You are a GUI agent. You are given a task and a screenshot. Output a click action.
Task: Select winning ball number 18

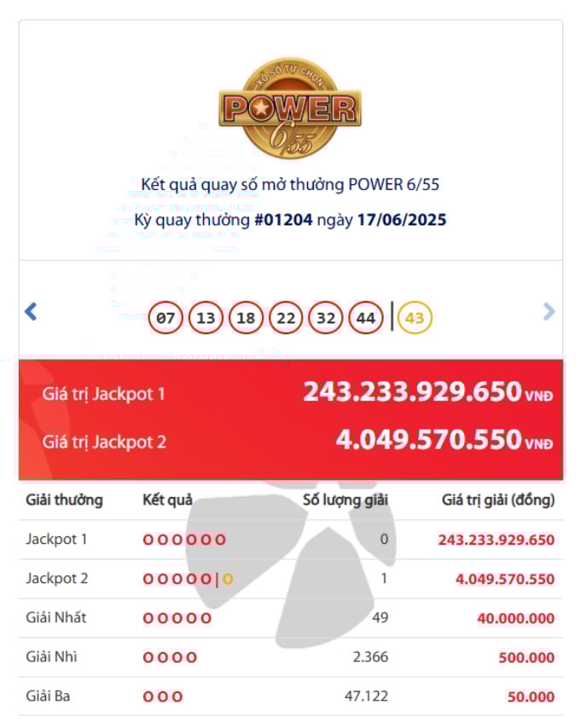pos(246,318)
